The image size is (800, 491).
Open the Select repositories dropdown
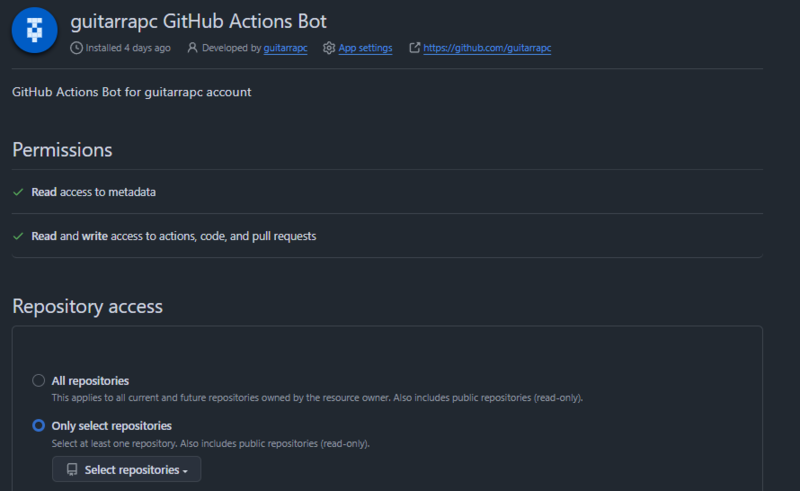click(x=127, y=469)
